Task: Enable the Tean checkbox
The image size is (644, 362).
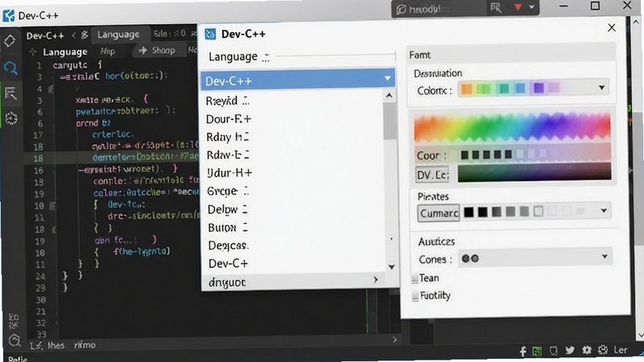Action: 415,278
